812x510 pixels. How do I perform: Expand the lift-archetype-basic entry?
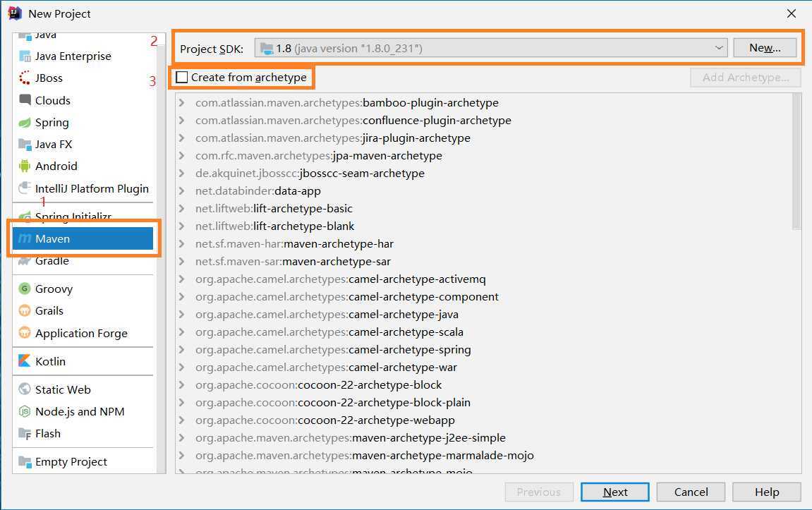(x=182, y=208)
